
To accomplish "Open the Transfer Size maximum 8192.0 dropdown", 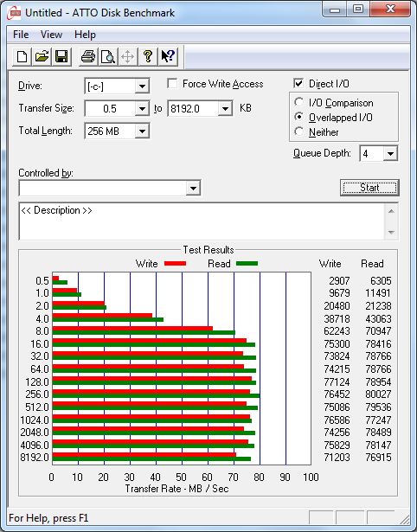I will pyautogui.click(x=225, y=109).
